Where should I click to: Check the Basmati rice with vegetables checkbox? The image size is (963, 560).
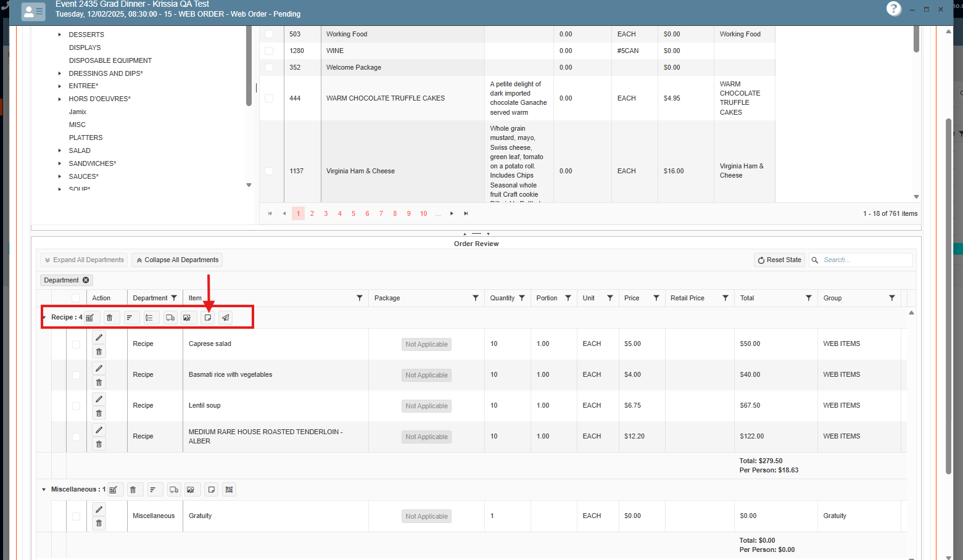click(x=76, y=375)
